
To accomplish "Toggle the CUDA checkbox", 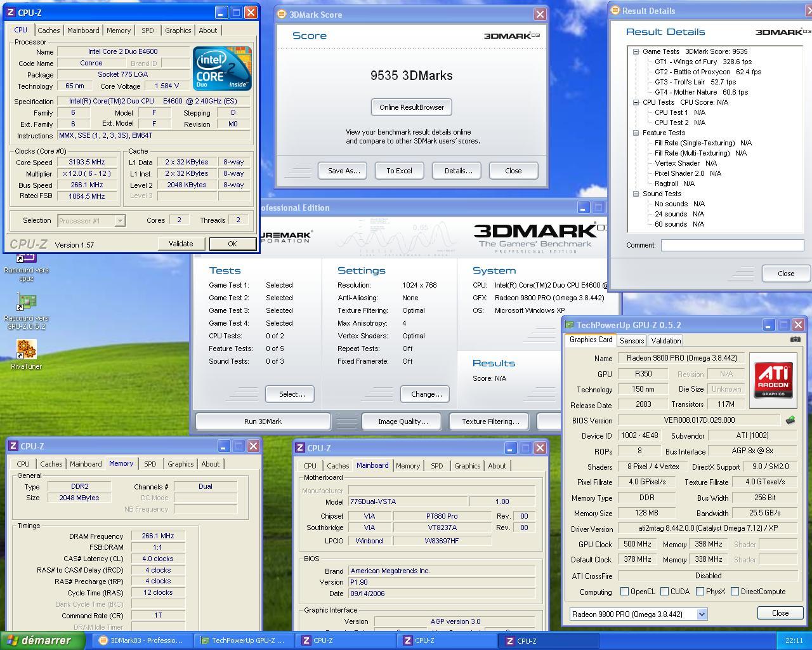I will 664,592.
